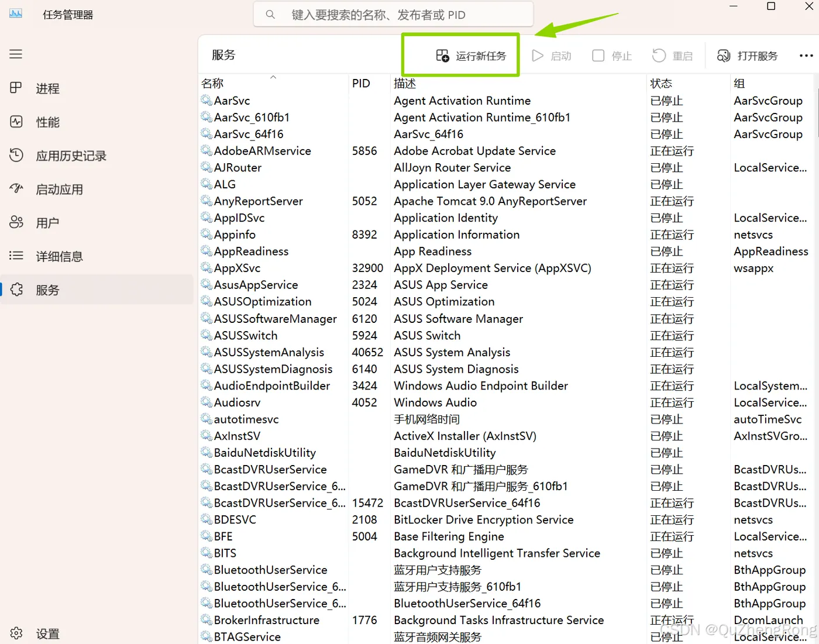
Task: Select the BaiduNetdiskUtility service name
Action: pyautogui.click(x=265, y=453)
